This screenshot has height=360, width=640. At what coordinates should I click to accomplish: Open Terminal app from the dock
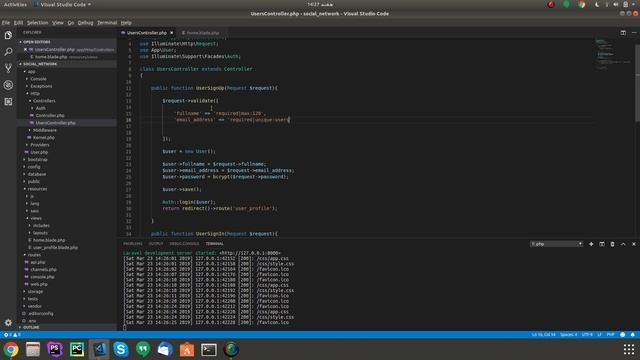[x=209, y=349]
